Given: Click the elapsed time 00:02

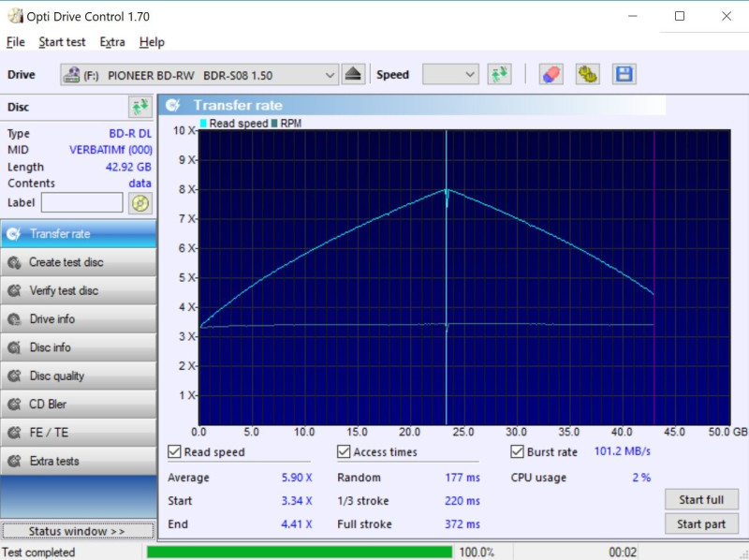Looking at the screenshot, I should 623,553.
